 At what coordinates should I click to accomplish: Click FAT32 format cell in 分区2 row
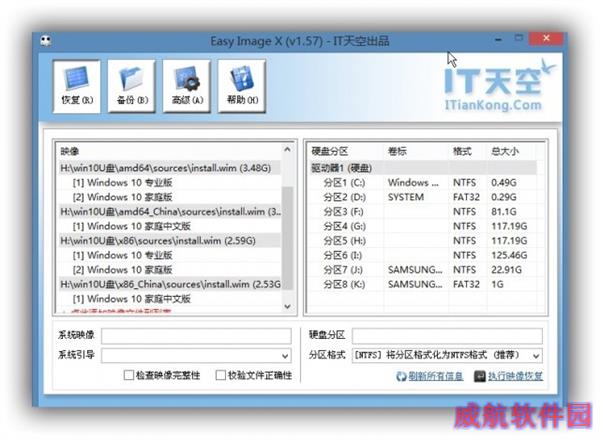point(466,197)
